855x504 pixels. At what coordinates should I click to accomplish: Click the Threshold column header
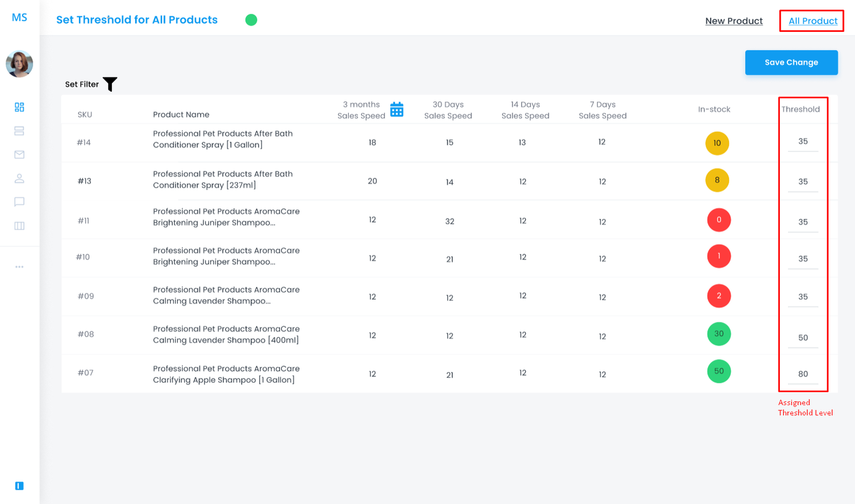(x=801, y=109)
